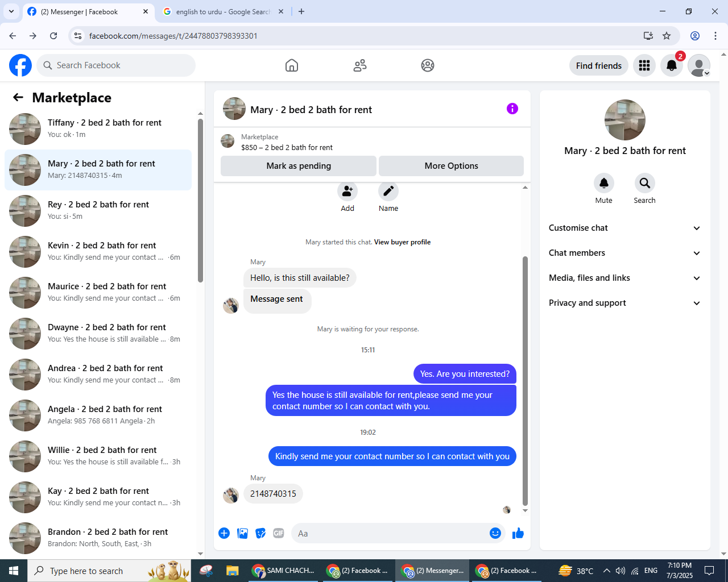The width and height of the screenshot is (728, 582).
Task: Switch to the Messenger taskbar Chrome window
Action: click(x=432, y=571)
